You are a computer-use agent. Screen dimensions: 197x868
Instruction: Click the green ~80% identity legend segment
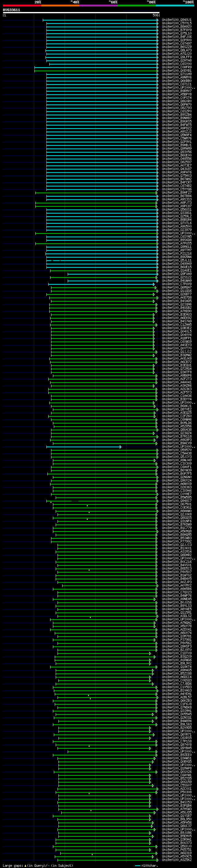point(137,6)
